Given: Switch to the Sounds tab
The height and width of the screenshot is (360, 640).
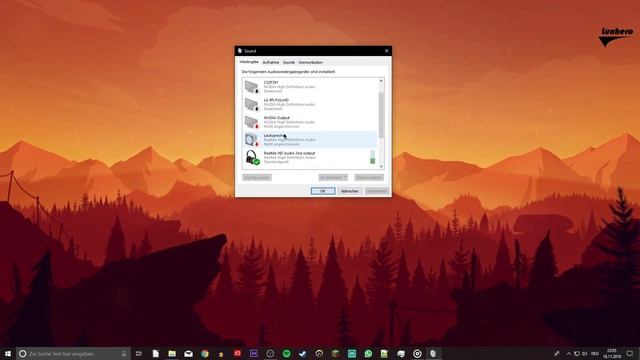Looking at the screenshot, I should [x=289, y=62].
